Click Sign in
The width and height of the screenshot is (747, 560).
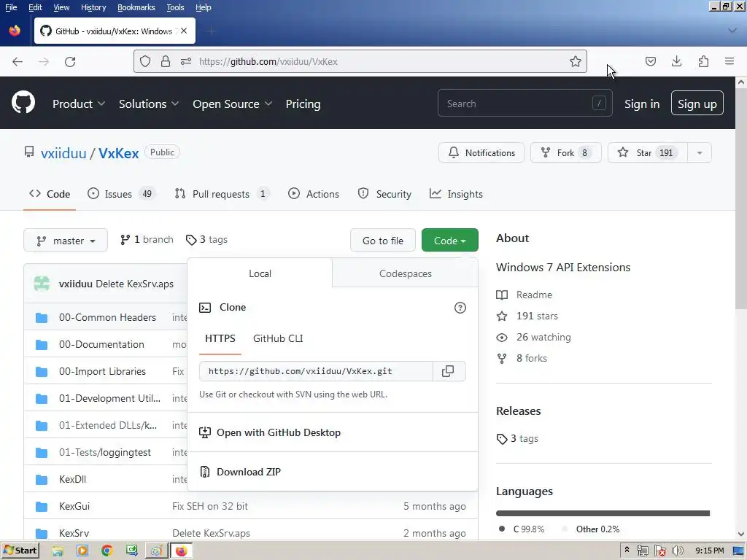click(642, 104)
